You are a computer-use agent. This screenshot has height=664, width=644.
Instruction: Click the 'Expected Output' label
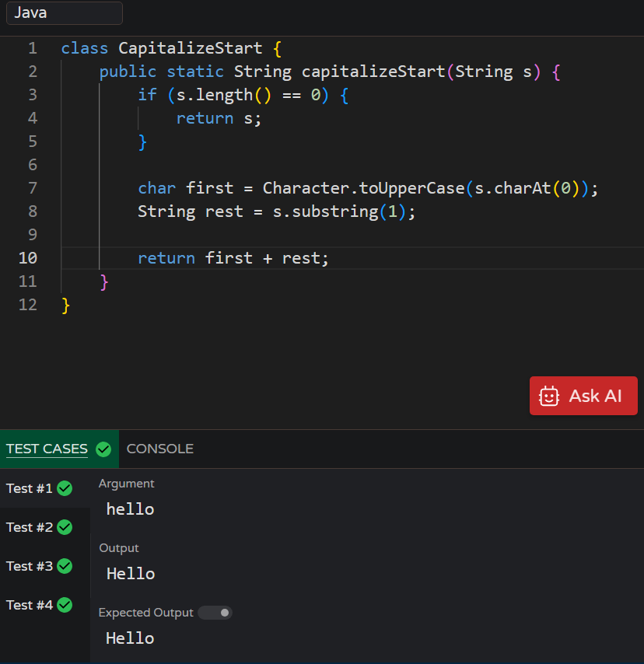click(145, 613)
